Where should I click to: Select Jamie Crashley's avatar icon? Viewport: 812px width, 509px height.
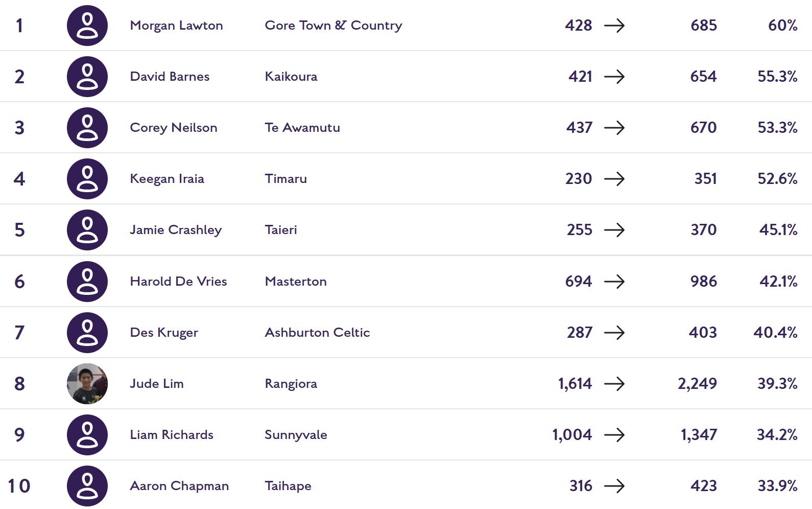tap(87, 230)
